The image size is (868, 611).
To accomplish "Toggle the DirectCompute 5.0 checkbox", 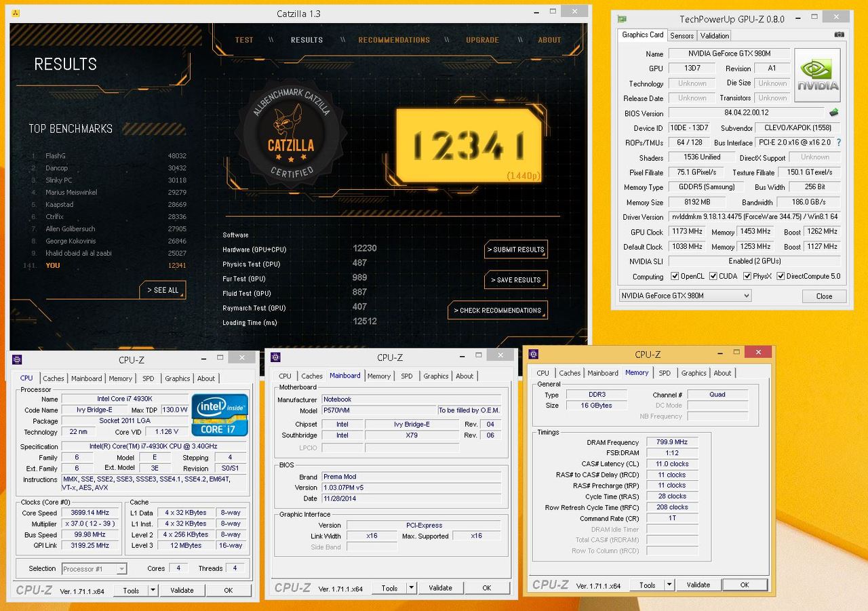I will (781, 276).
